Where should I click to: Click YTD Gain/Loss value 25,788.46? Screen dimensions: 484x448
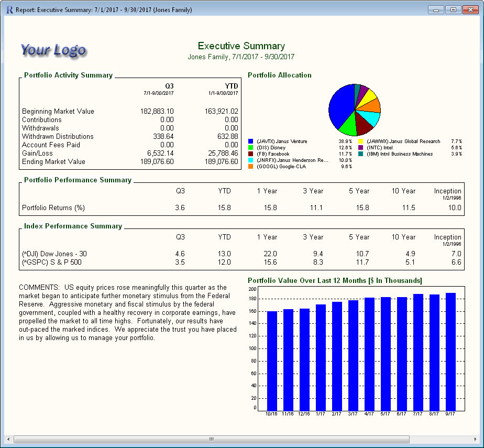tap(223, 153)
